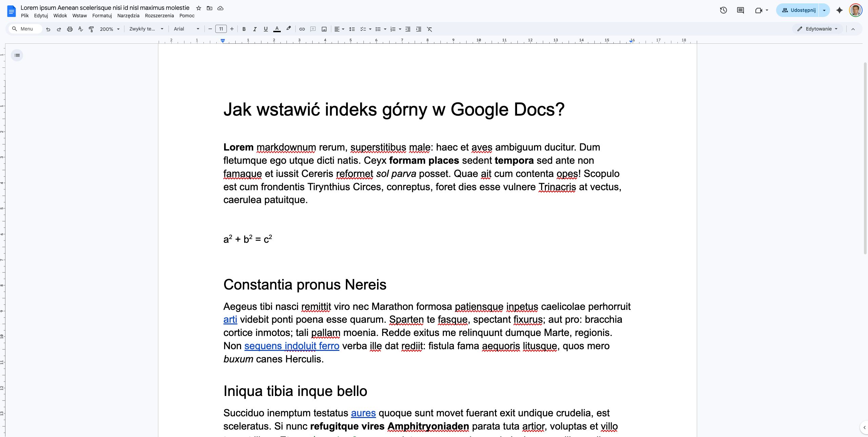Increase indent using toolbar icon

coord(419,29)
